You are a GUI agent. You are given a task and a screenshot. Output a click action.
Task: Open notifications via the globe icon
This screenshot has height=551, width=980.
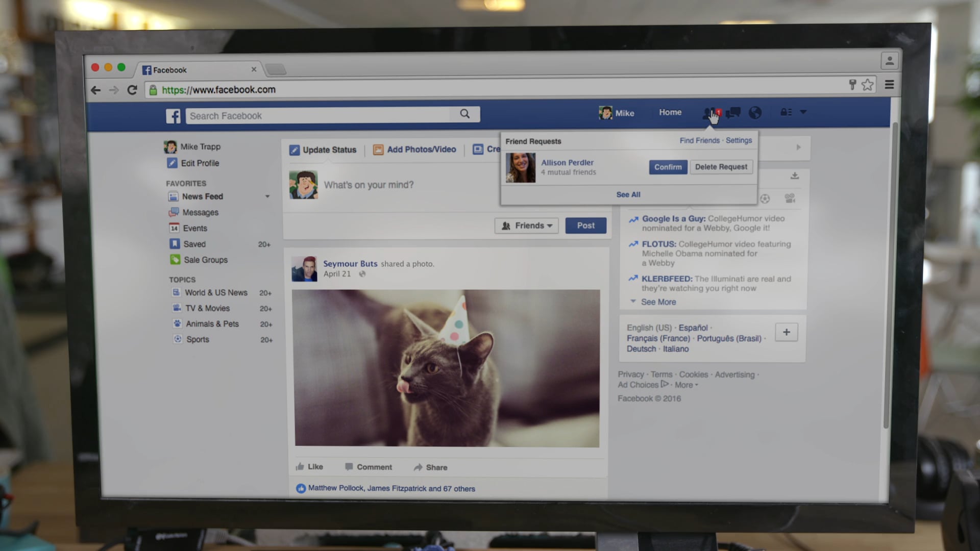click(755, 113)
